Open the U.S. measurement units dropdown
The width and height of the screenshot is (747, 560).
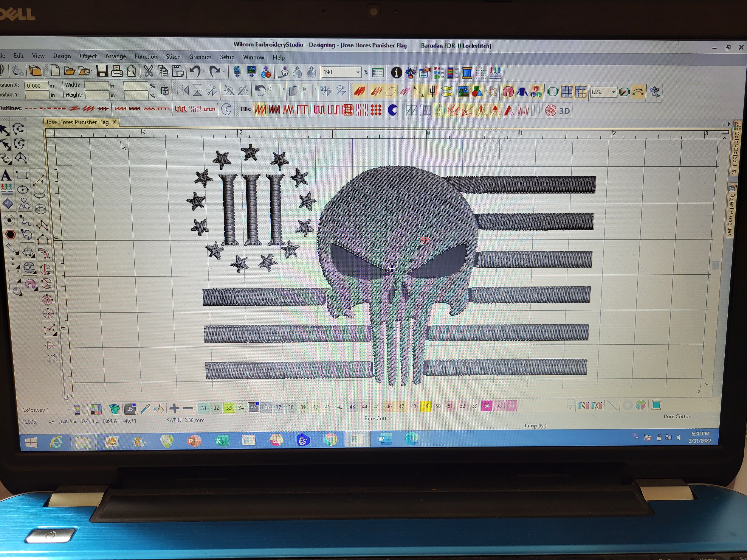(613, 92)
